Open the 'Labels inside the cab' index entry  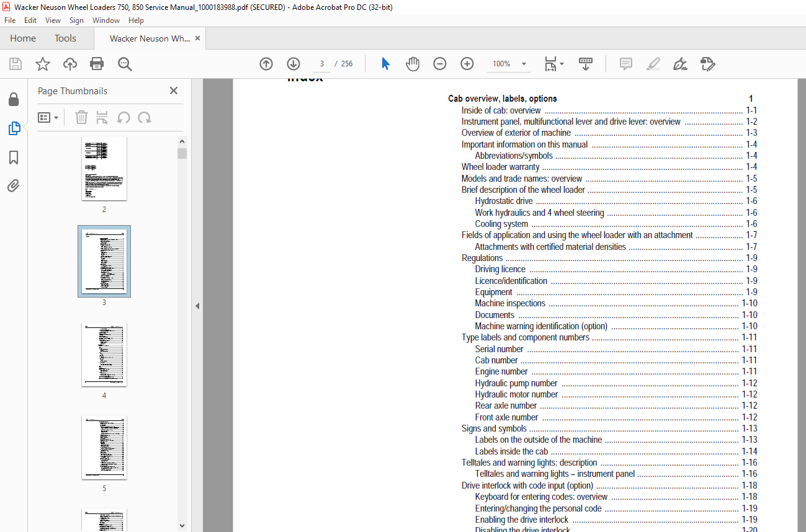point(616,451)
